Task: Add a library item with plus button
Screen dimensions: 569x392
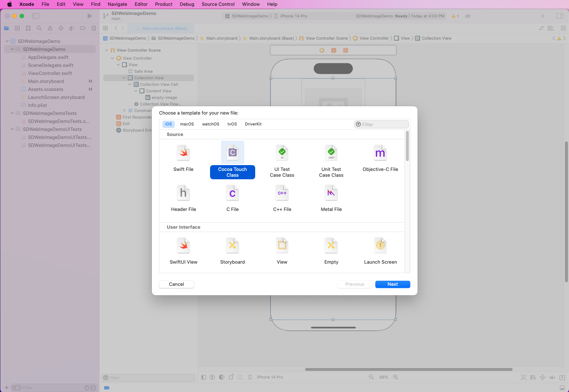Action: pos(543,16)
